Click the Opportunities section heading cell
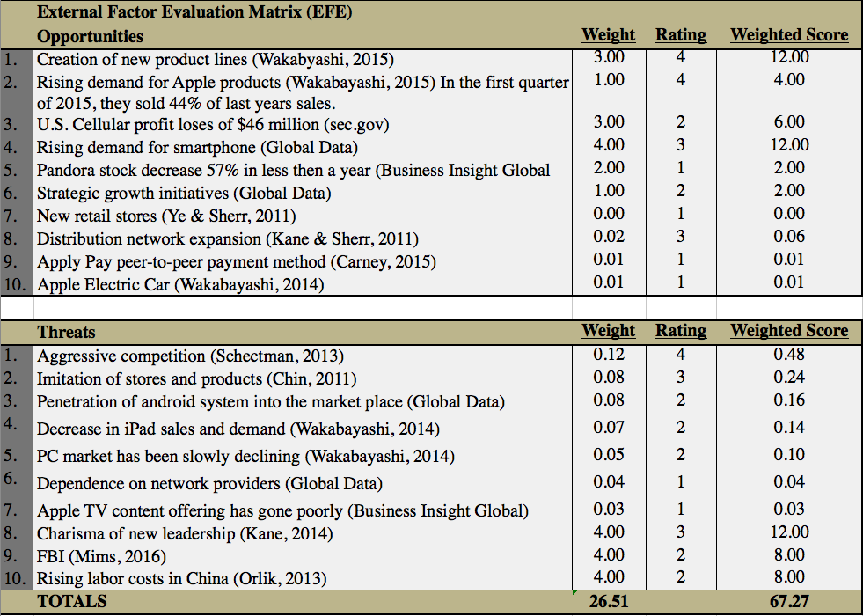Screen dimensions: 863x616 90,36
